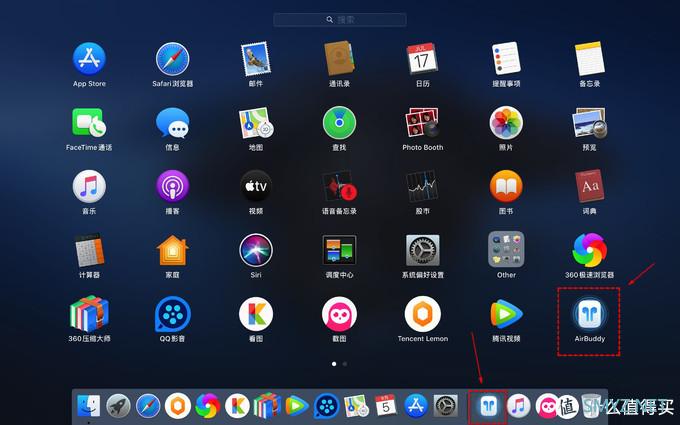680x425 pixels.
Task: Open Apple TV 视频 app
Action: pyautogui.click(x=256, y=186)
